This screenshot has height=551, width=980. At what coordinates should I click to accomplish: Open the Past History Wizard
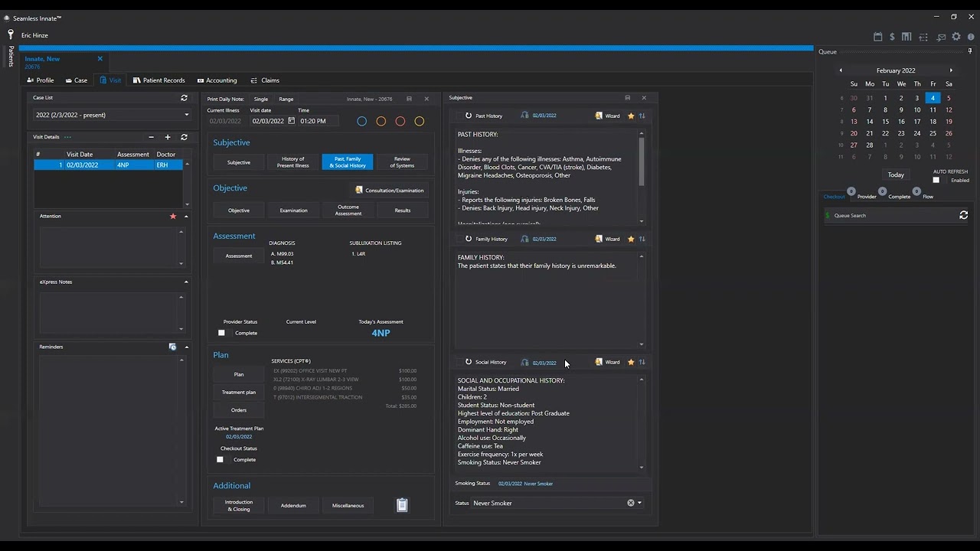point(609,116)
